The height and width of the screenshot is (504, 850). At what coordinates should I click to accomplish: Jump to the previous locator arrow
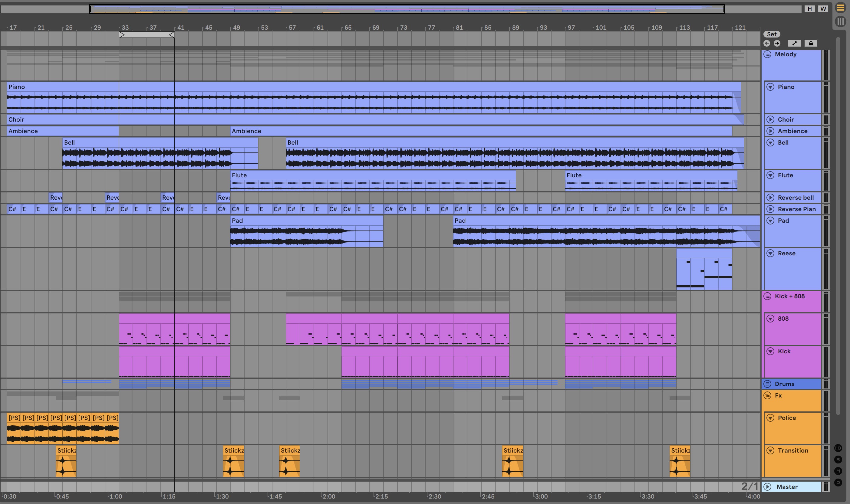(x=767, y=43)
